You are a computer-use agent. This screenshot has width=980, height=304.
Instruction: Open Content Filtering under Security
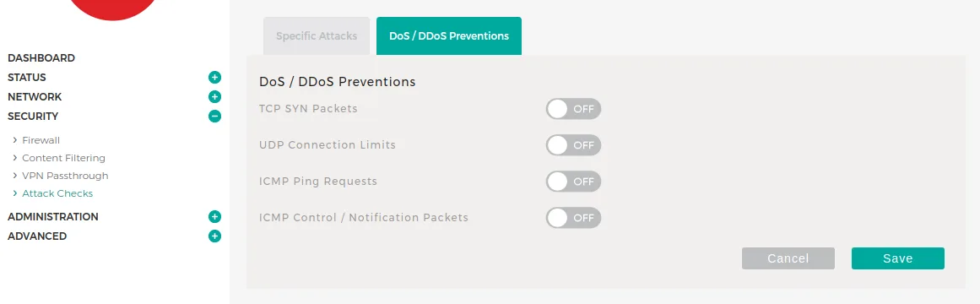64,158
